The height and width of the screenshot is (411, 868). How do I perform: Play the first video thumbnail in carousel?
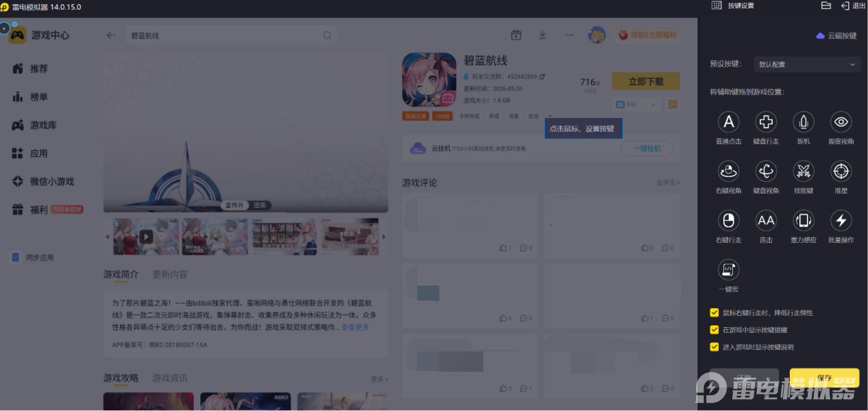coord(146,237)
